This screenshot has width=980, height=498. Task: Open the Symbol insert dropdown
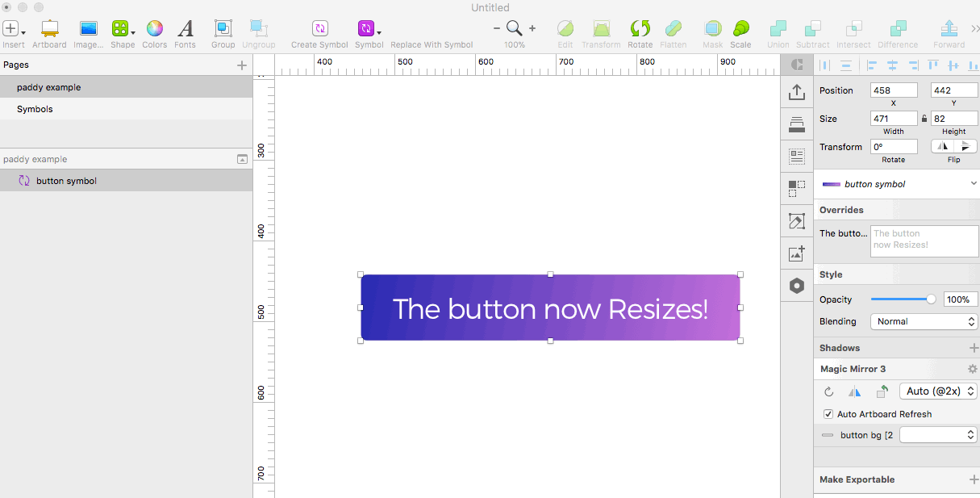[369, 29]
